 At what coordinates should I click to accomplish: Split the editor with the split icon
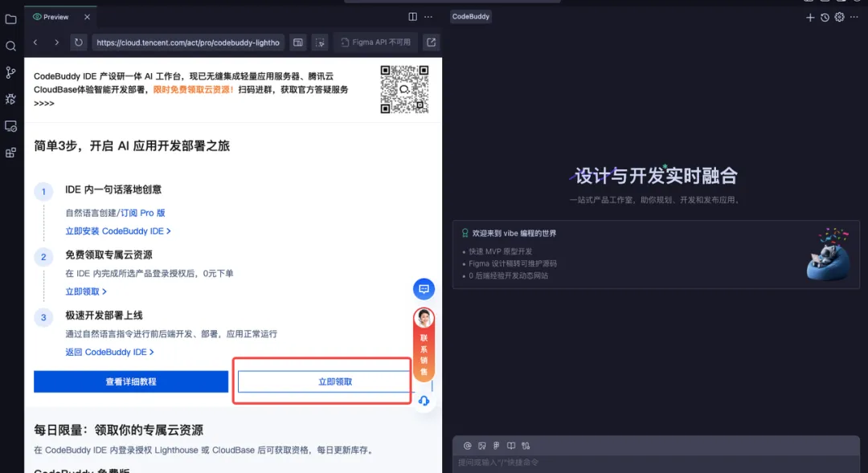[412, 17]
